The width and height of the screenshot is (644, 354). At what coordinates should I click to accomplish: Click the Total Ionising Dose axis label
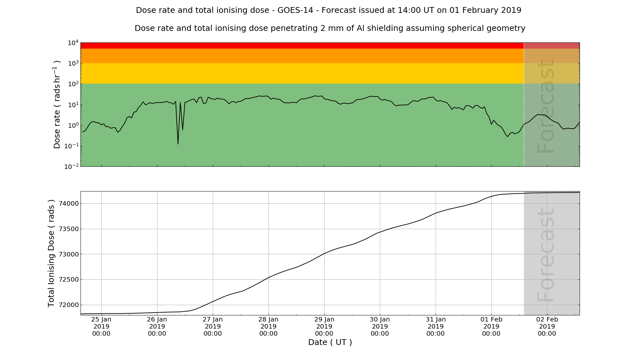click(x=51, y=253)
